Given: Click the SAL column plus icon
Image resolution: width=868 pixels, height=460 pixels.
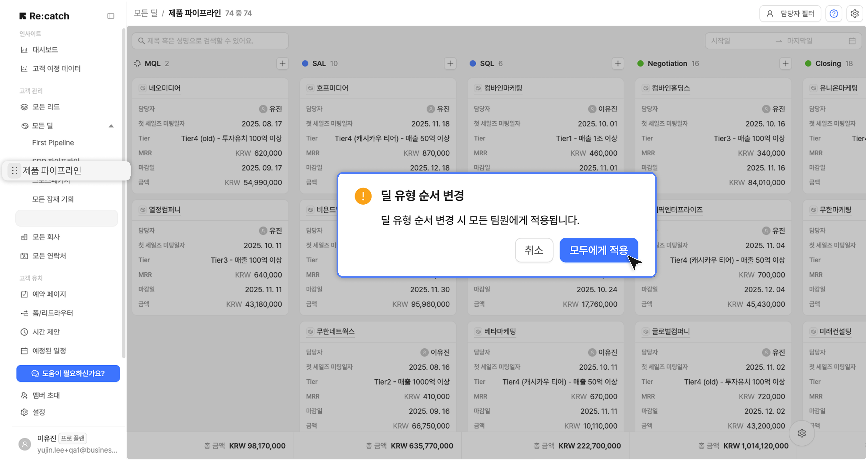Looking at the screenshot, I should pyautogui.click(x=450, y=63).
